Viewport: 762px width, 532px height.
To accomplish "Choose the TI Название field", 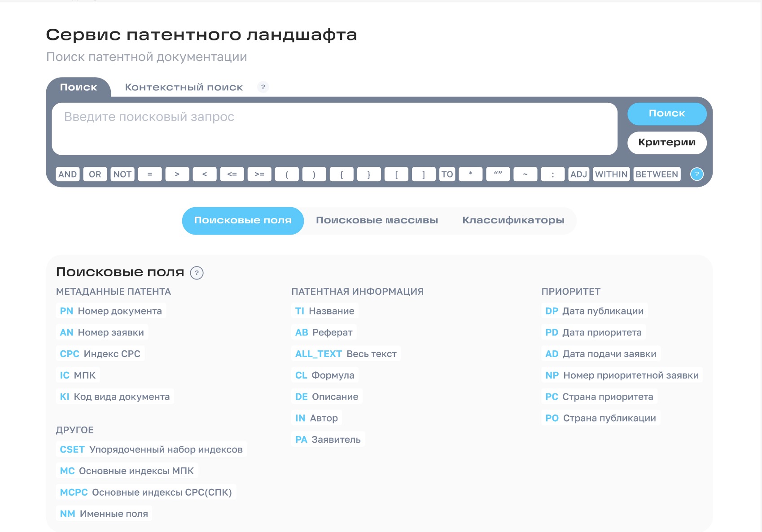I will tap(325, 311).
